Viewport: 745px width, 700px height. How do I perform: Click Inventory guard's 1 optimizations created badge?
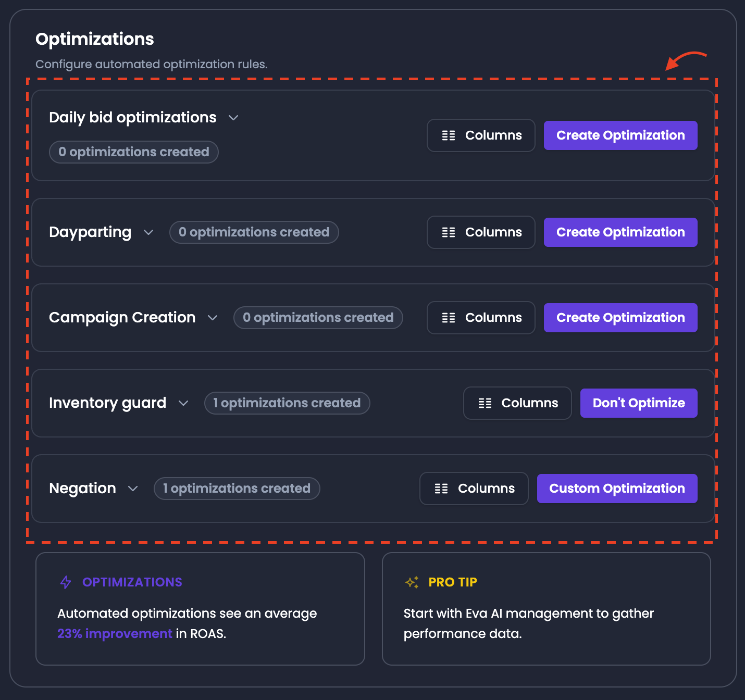[x=287, y=403]
